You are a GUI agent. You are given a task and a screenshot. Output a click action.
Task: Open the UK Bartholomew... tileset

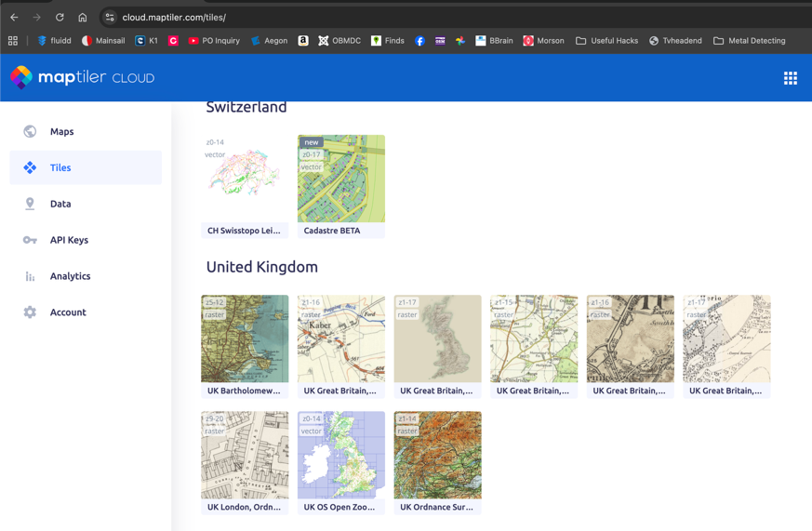[245, 346]
